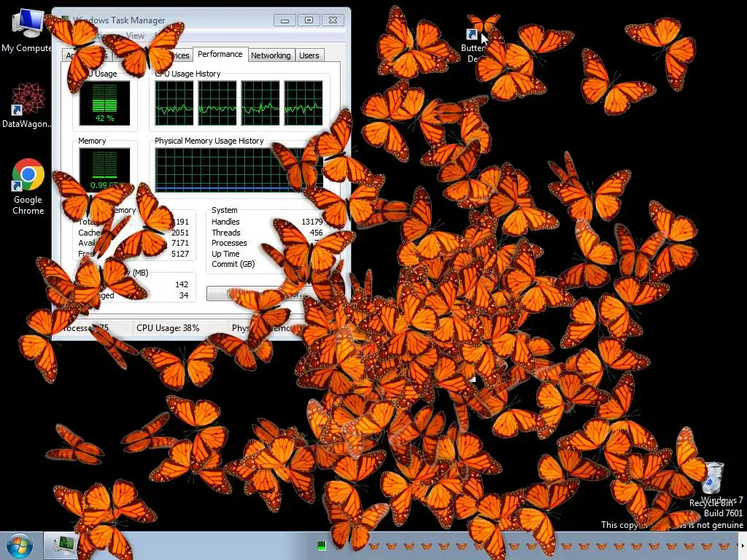Click the Task Manager taskbar button
The height and width of the screenshot is (560, 747).
[63, 545]
